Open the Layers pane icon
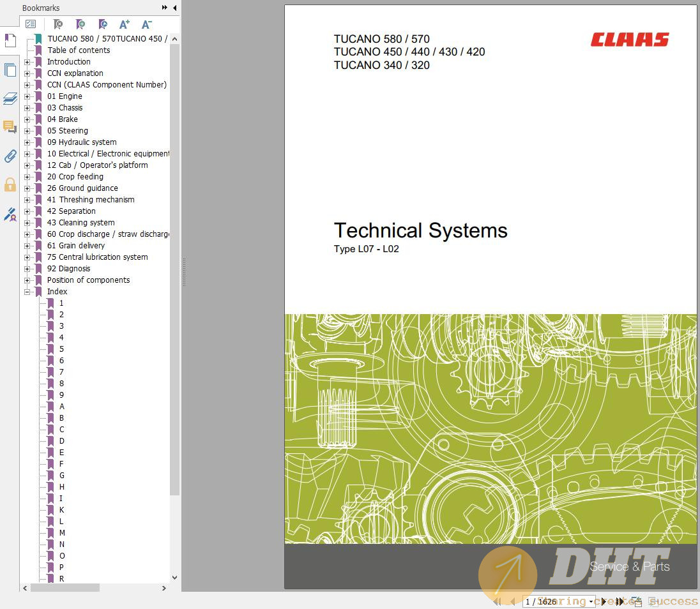The image size is (700, 609). coord(10,98)
